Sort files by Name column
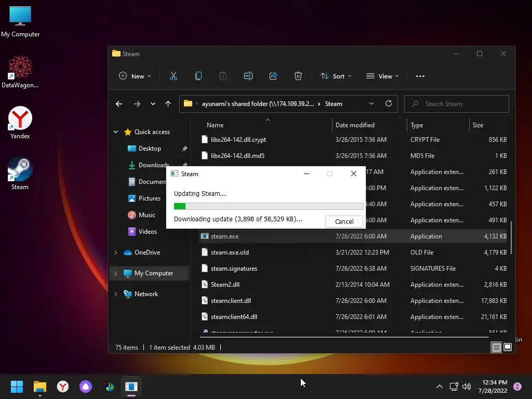532x399 pixels. coord(215,125)
